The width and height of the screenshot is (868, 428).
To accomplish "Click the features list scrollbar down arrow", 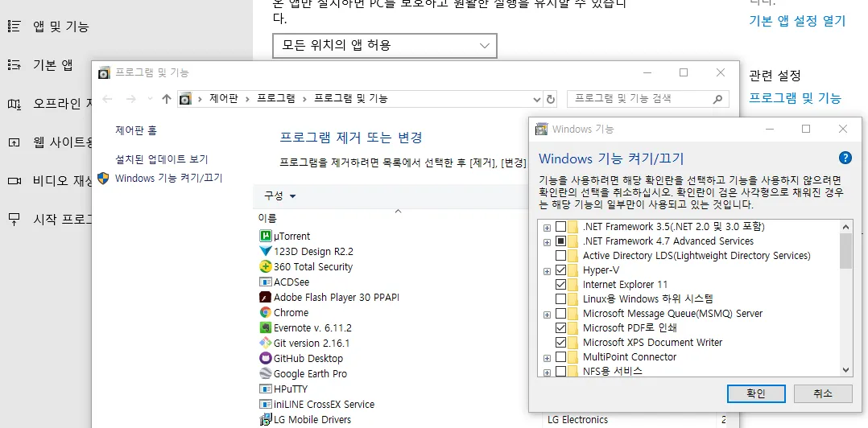I will point(845,370).
